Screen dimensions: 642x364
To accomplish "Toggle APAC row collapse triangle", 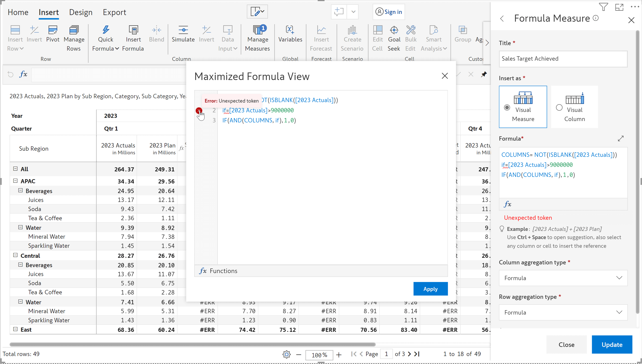I will (x=15, y=181).
